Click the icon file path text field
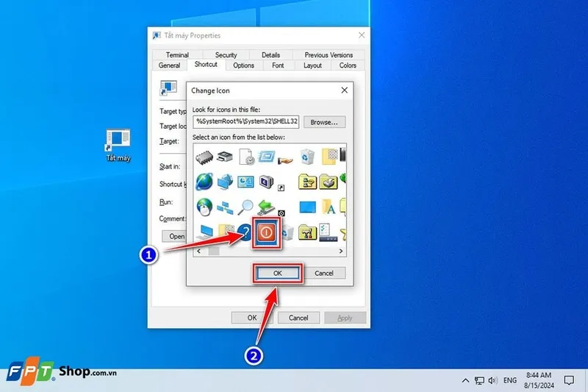This screenshot has width=588, height=392. pos(245,122)
